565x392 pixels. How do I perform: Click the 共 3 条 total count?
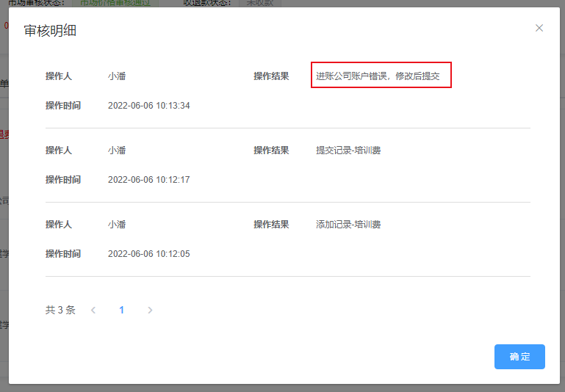pyautogui.click(x=60, y=310)
